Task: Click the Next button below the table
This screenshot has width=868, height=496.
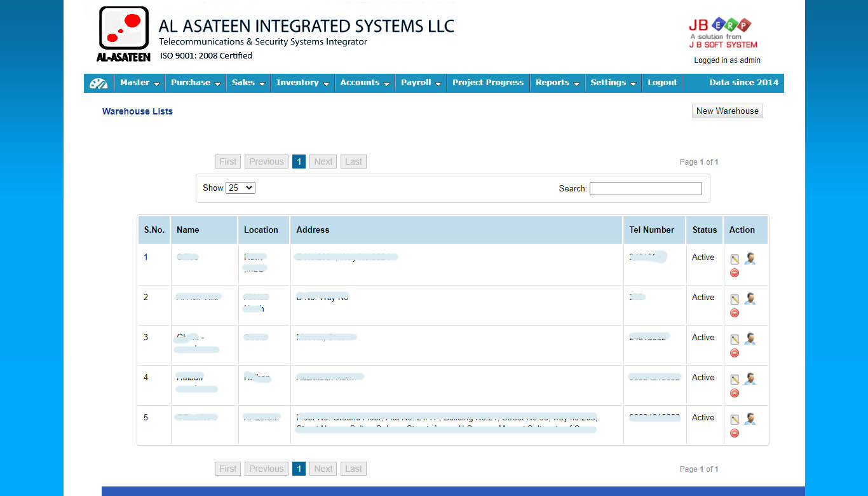Action: coord(323,469)
